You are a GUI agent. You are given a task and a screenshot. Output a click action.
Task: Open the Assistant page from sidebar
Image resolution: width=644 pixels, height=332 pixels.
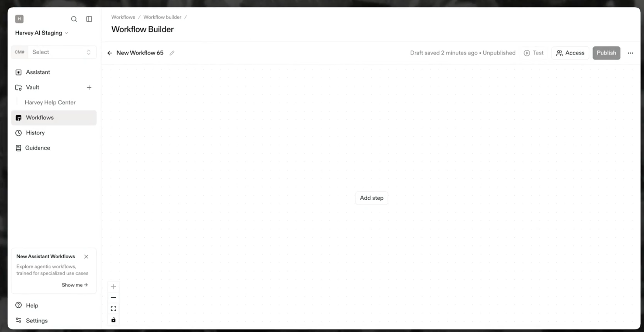[38, 72]
